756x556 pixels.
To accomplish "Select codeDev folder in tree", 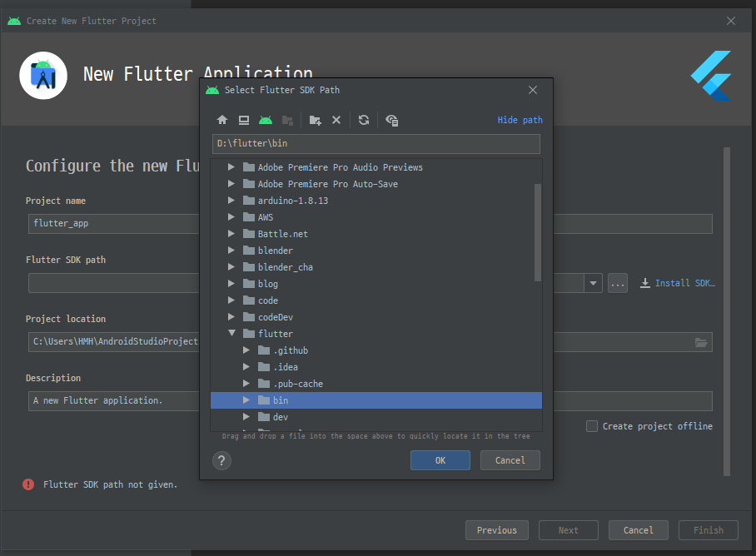I will [276, 317].
